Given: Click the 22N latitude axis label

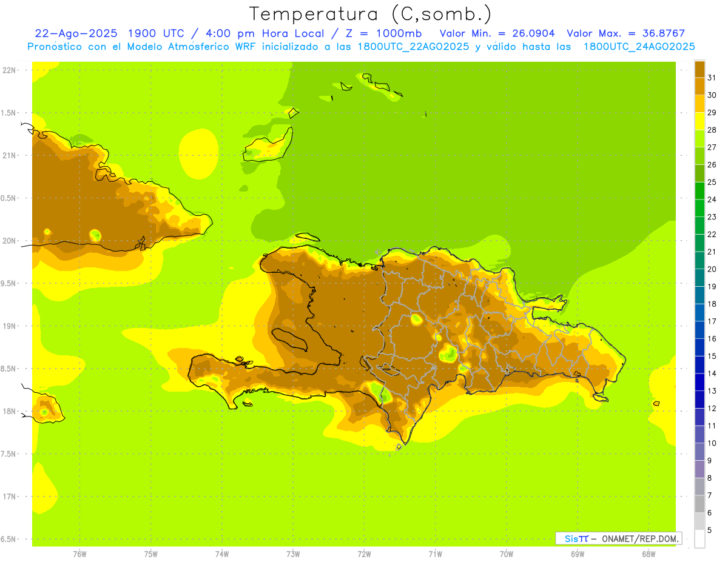Looking at the screenshot, I should (9, 70).
